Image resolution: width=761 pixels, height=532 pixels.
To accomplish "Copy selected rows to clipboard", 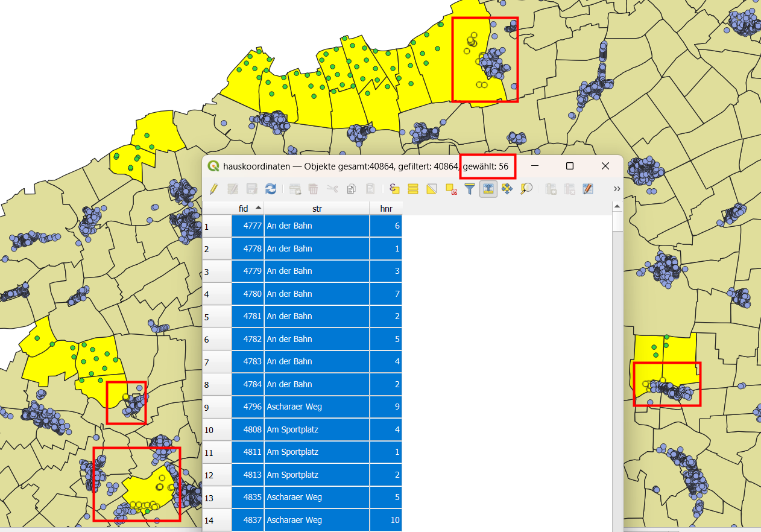I will click(x=351, y=189).
